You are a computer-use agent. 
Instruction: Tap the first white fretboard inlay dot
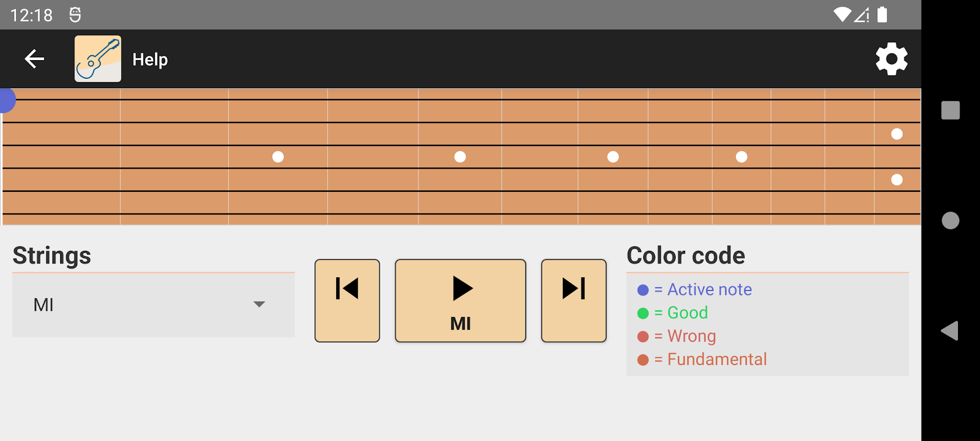click(x=278, y=157)
